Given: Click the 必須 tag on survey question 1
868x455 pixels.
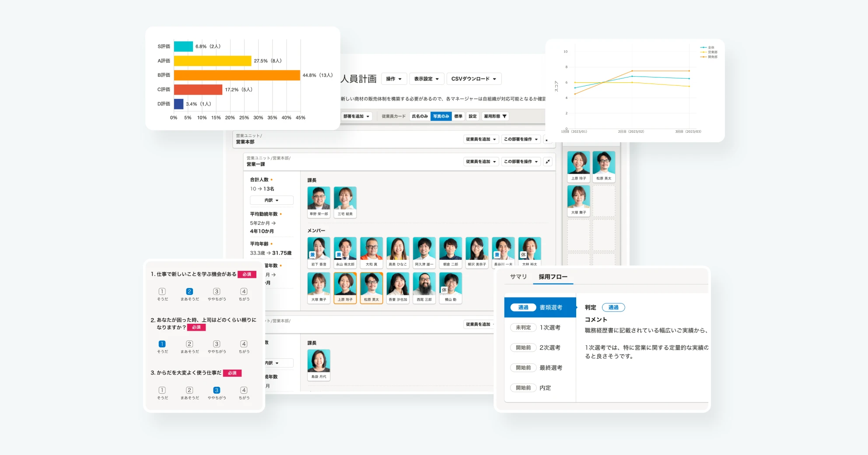Looking at the screenshot, I should [247, 274].
